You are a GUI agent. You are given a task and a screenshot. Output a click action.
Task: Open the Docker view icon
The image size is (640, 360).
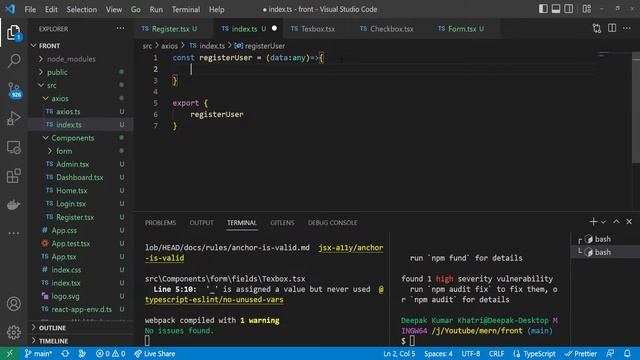tap(13, 204)
